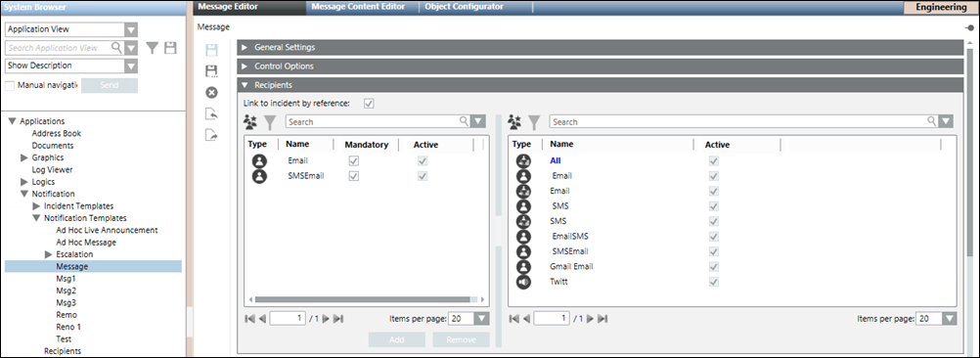Click the pin icon at top right
The image size is (980, 358).
pos(969,27)
